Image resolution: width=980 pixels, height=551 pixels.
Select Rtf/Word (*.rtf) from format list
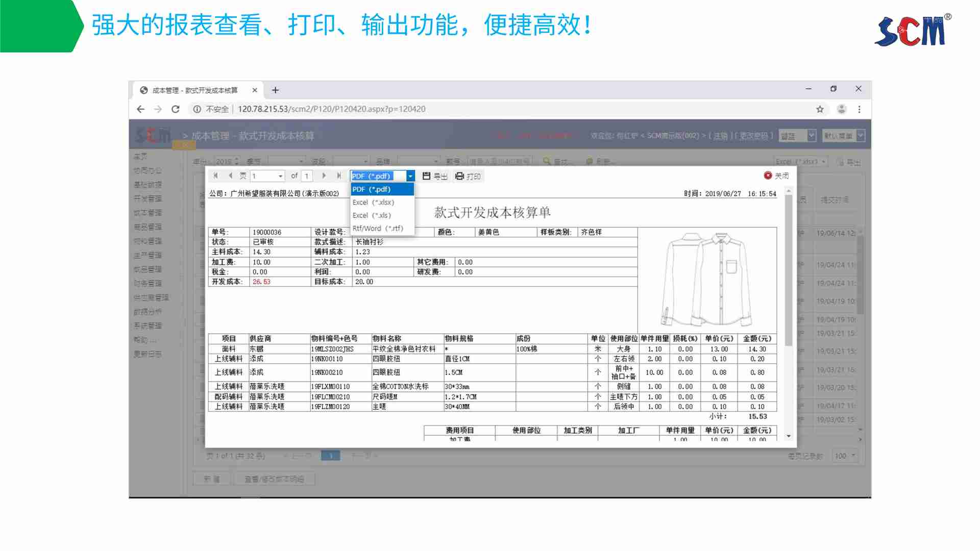coord(382,229)
